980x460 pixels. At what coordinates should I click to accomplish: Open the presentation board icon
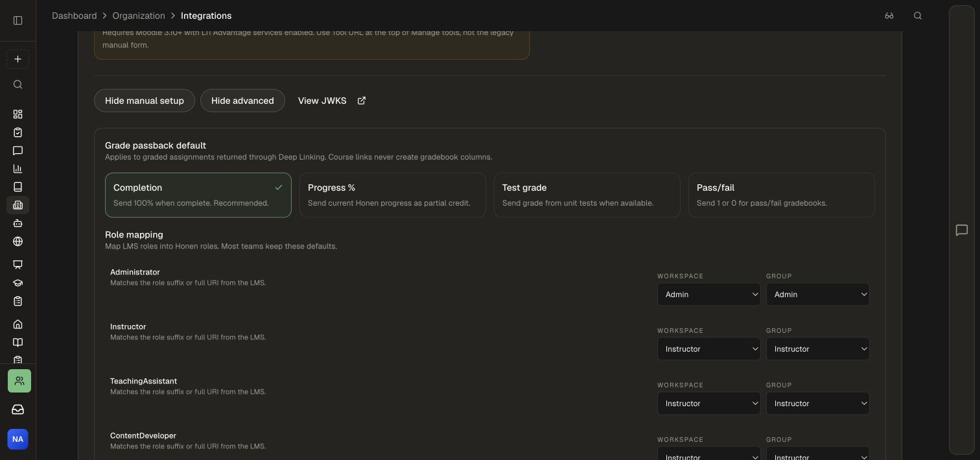17,265
